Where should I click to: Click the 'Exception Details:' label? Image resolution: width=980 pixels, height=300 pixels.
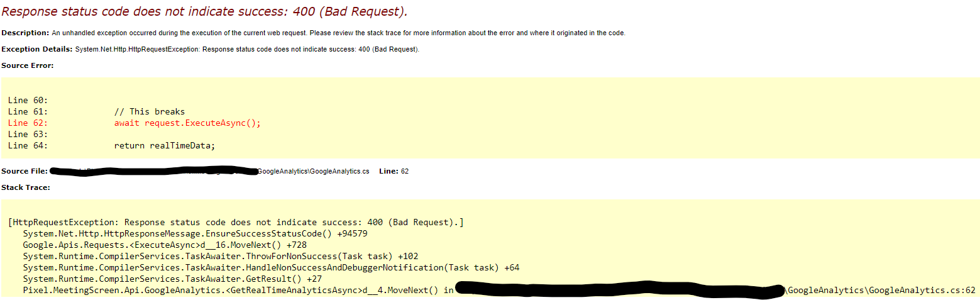click(37, 49)
